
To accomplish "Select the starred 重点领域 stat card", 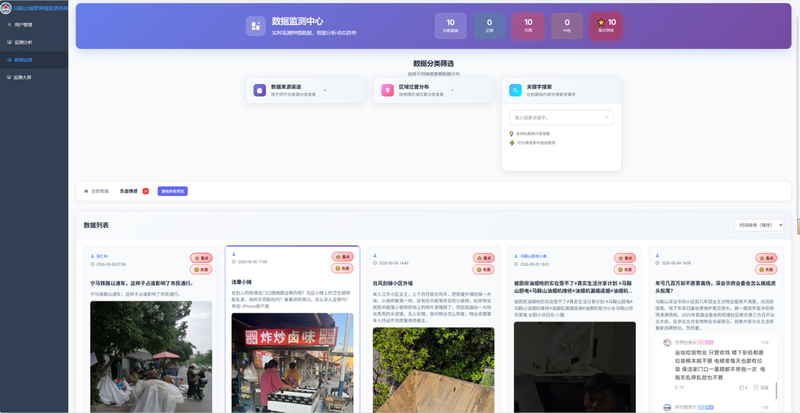I will pos(606,26).
